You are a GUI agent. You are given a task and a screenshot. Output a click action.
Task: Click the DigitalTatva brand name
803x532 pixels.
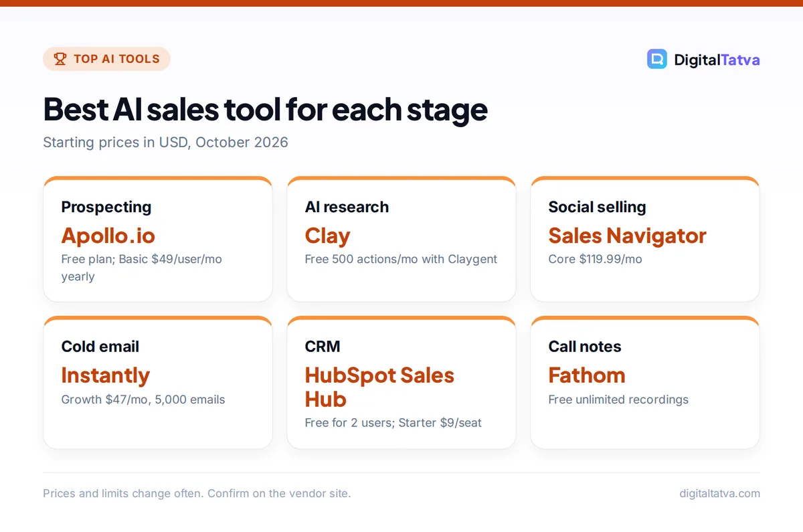(x=717, y=60)
